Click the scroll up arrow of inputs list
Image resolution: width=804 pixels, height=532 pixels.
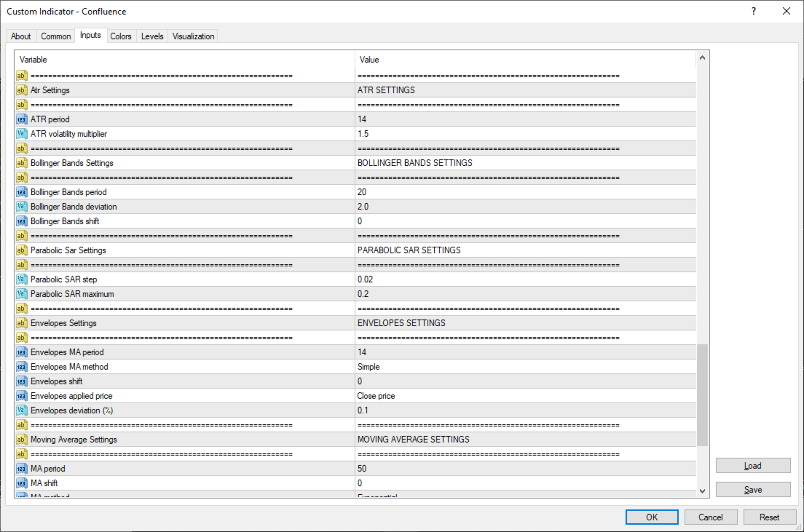pos(702,58)
